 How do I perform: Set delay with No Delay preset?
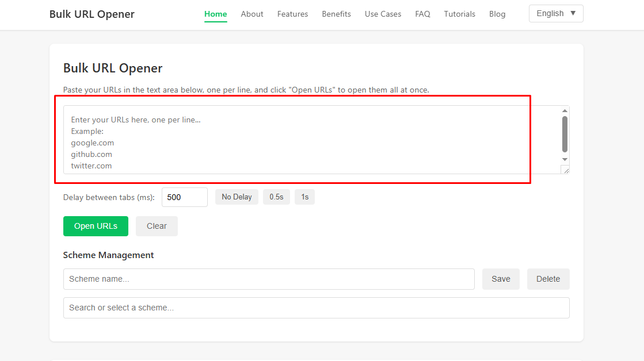pyautogui.click(x=237, y=197)
